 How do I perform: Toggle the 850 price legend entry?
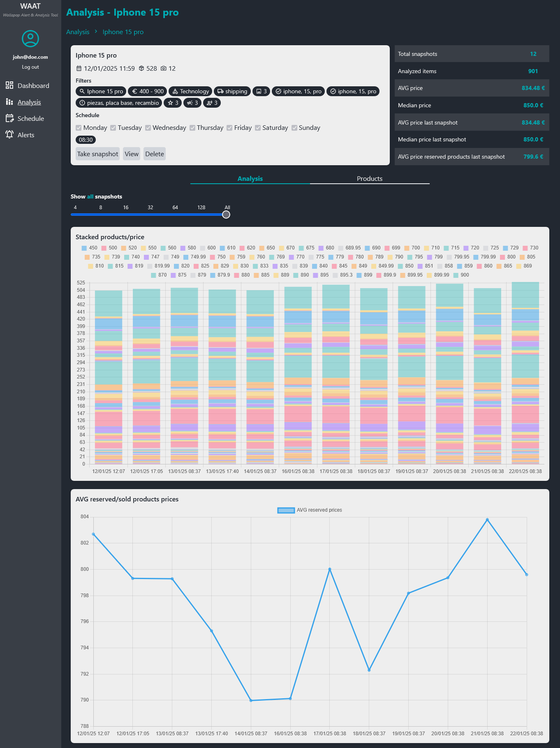click(405, 266)
